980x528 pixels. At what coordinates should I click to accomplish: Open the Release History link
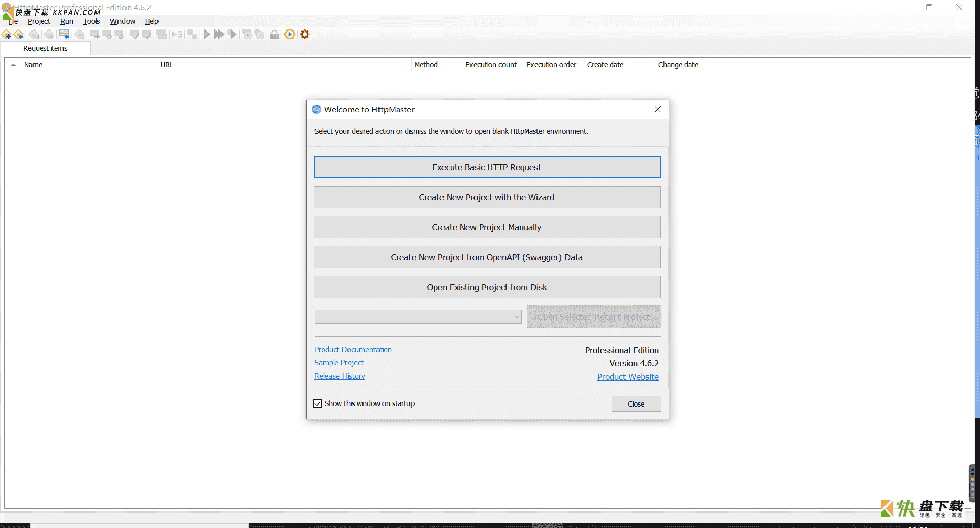340,376
